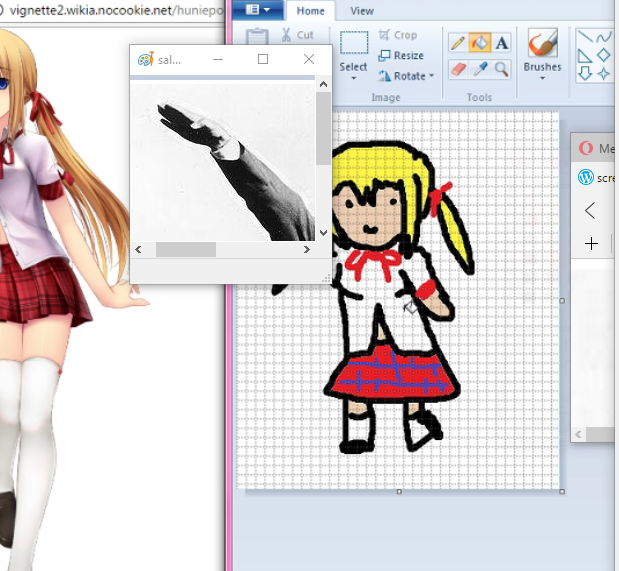Click left arrow of small window's horizontal scrollbar
The height and width of the screenshot is (571, 619).
[138, 250]
